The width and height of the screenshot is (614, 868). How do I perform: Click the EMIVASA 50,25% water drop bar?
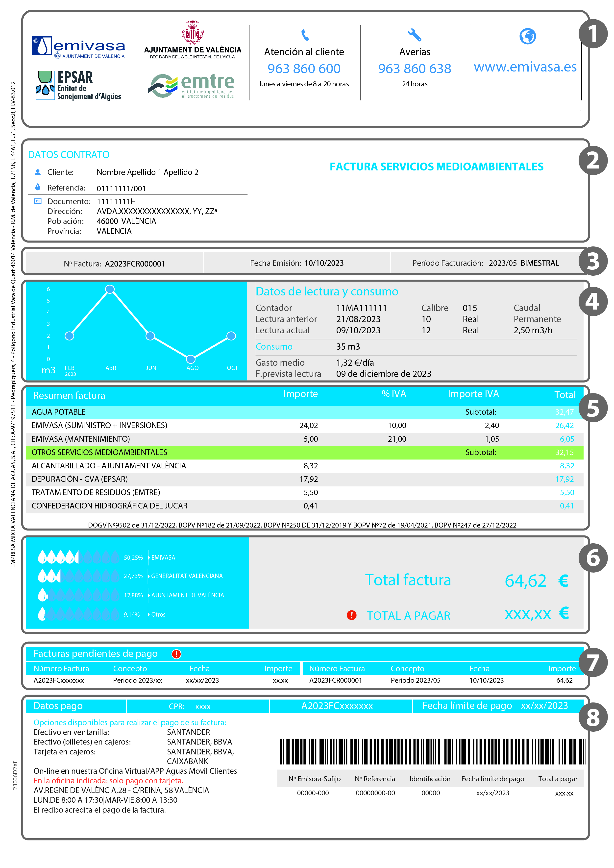79,557
